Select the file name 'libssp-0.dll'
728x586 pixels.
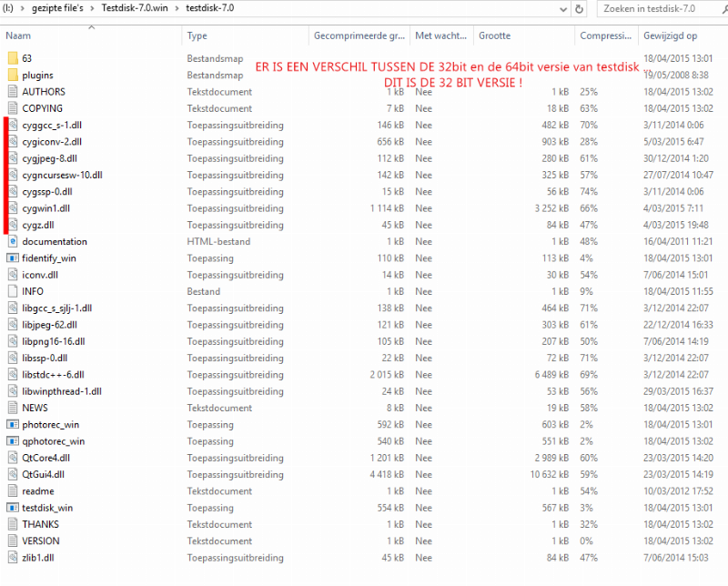pyautogui.click(x=45, y=359)
